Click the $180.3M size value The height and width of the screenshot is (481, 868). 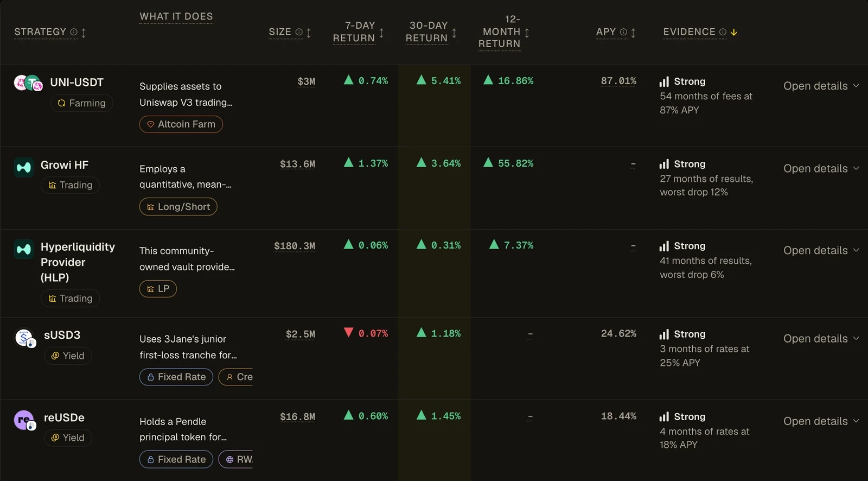click(295, 246)
